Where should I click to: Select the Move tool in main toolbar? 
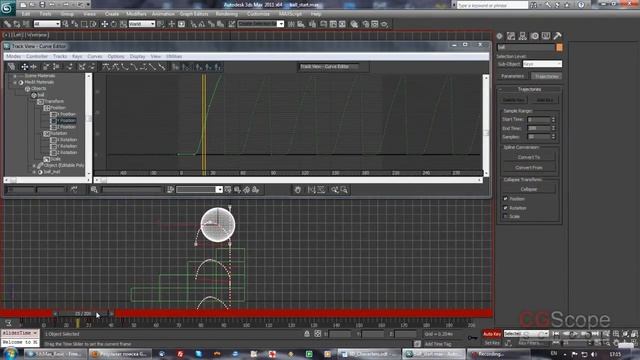point(105,24)
